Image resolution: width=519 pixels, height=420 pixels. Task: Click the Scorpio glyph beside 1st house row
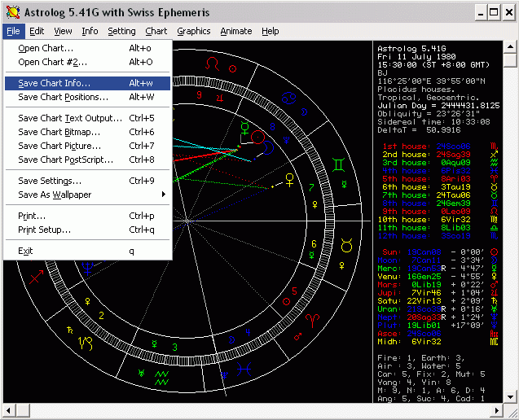click(x=494, y=147)
